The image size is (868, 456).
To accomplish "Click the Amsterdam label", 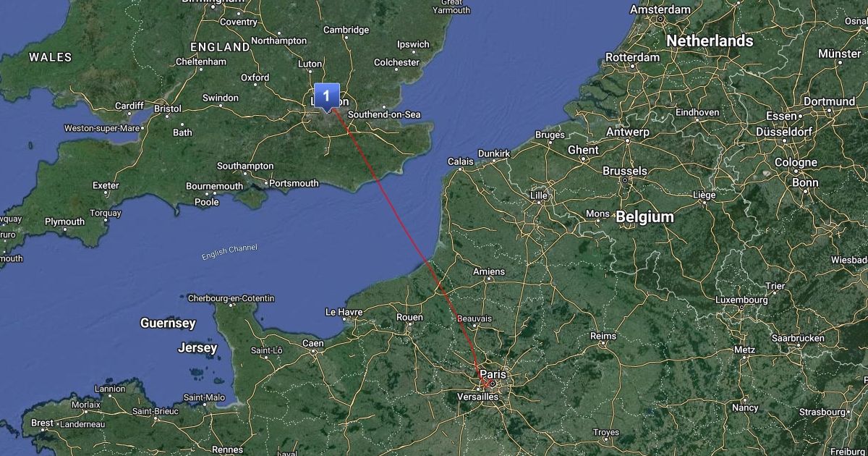I will (x=660, y=10).
